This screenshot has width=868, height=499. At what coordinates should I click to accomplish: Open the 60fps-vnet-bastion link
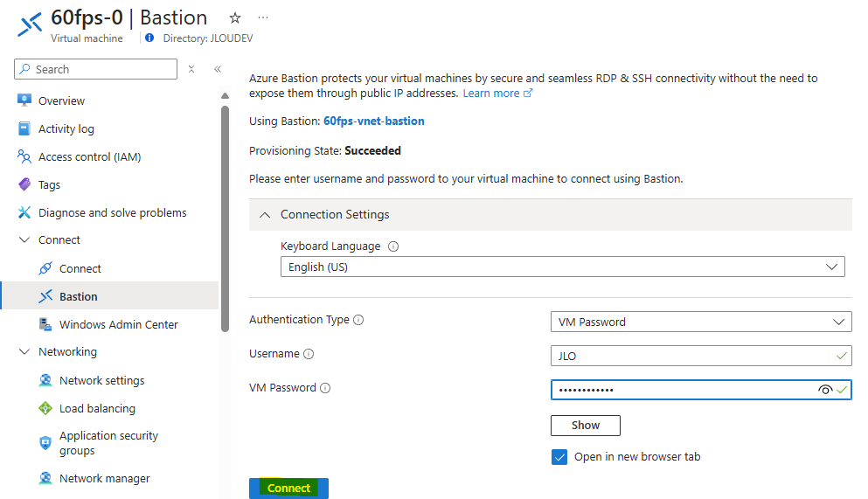coord(373,121)
